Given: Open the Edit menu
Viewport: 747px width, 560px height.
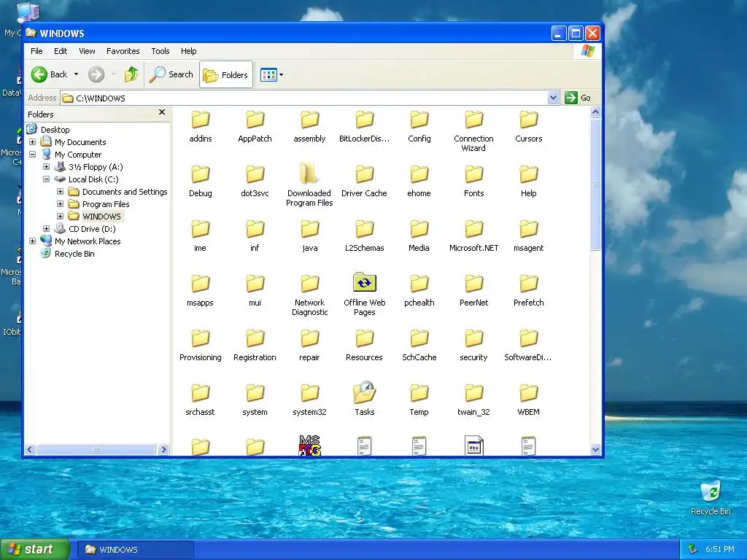Looking at the screenshot, I should pos(61,51).
